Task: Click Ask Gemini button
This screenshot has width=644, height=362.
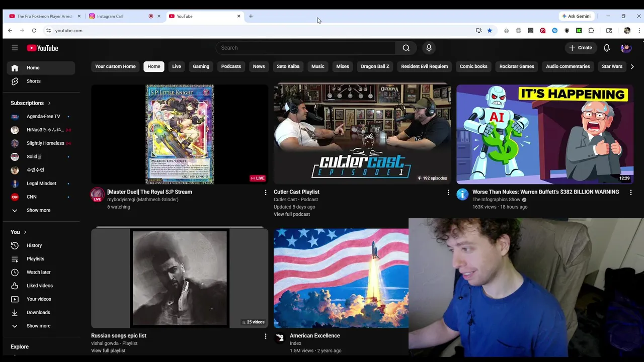Action: click(x=576, y=16)
